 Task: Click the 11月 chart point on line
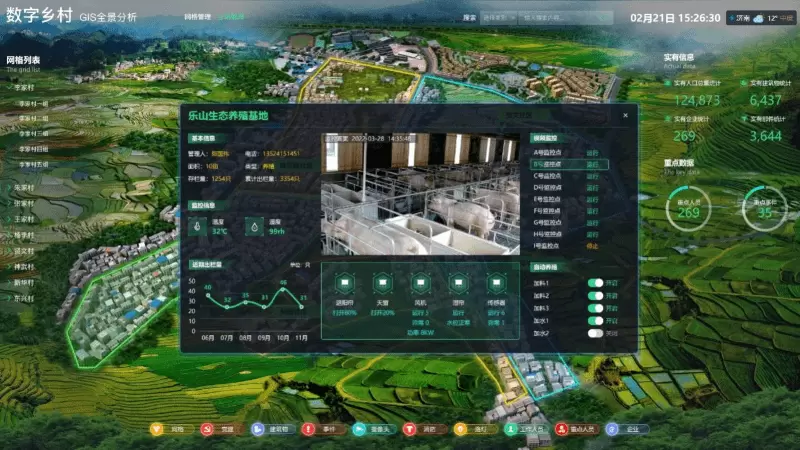tap(302, 307)
